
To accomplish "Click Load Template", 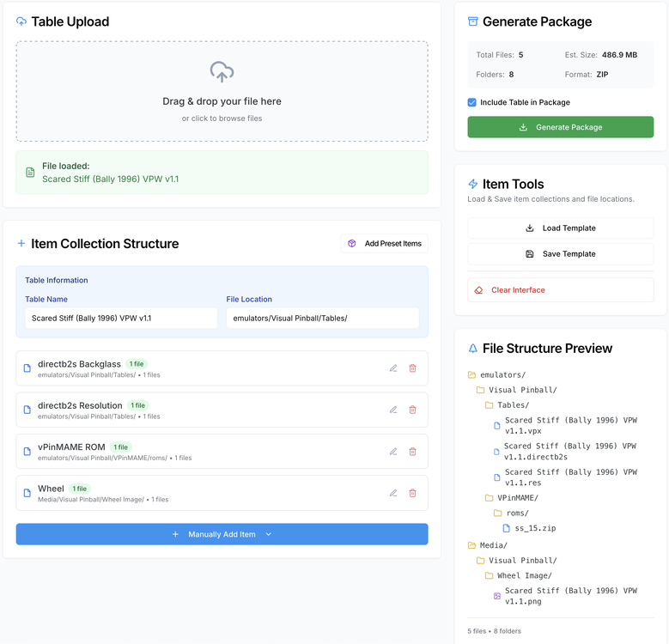I will click(560, 228).
